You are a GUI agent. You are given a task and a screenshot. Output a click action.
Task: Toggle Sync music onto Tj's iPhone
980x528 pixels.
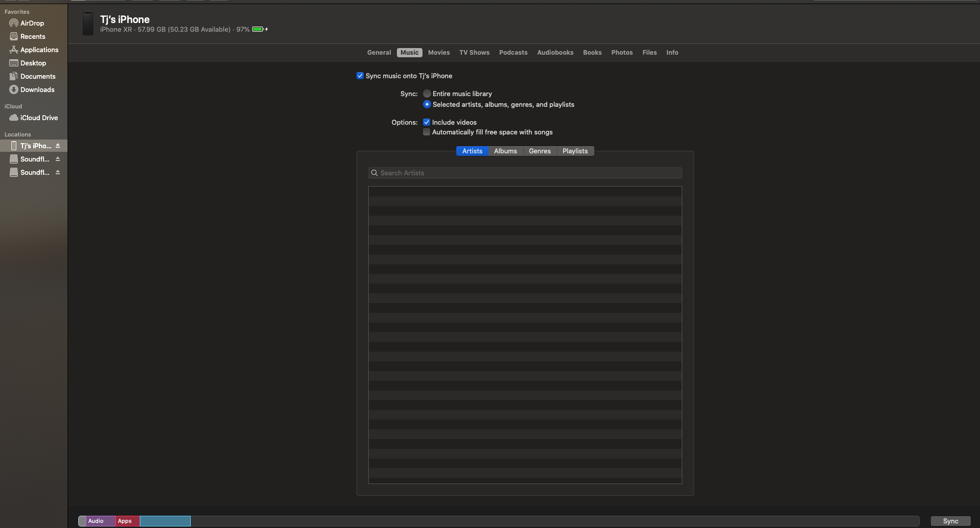(360, 76)
